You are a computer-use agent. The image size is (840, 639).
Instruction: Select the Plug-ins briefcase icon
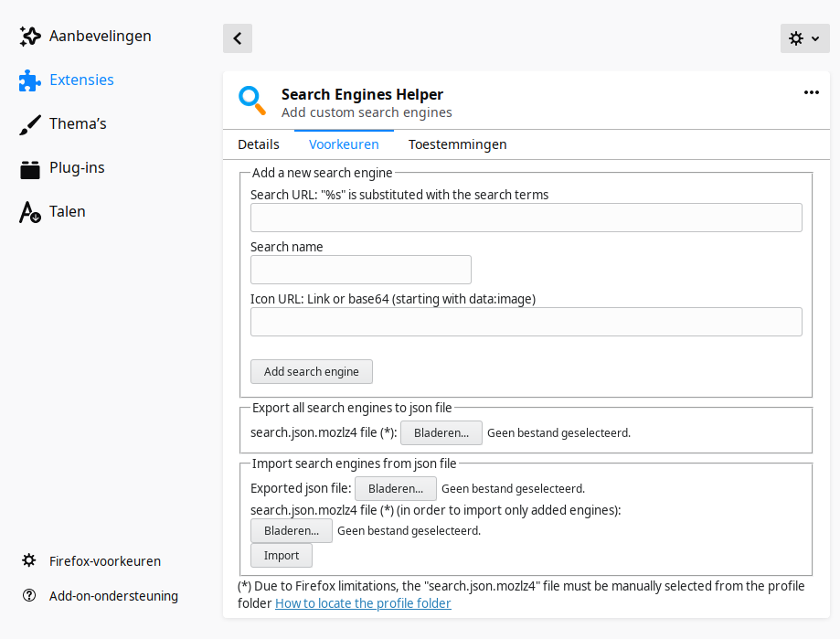[30, 168]
